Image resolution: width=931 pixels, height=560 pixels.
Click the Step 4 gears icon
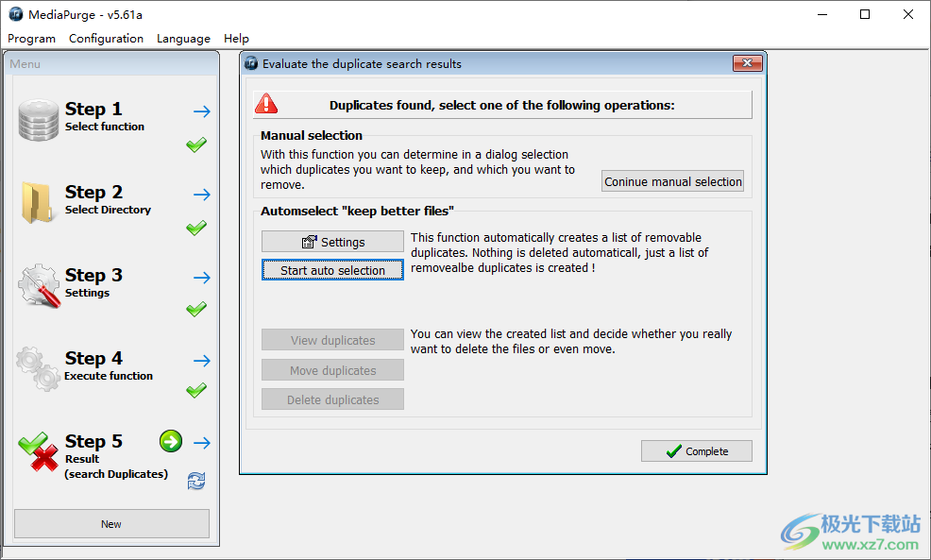pos(39,367)
